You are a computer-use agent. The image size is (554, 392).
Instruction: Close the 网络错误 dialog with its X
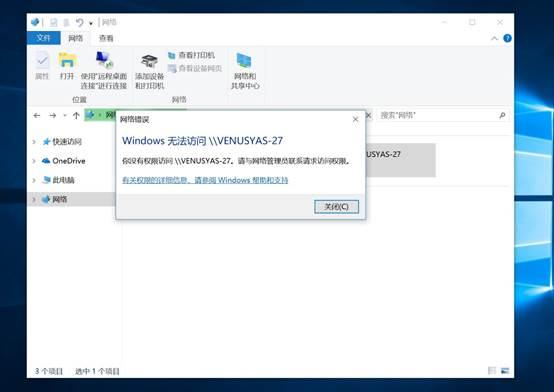pyautogui.click(x=355, y=119)
